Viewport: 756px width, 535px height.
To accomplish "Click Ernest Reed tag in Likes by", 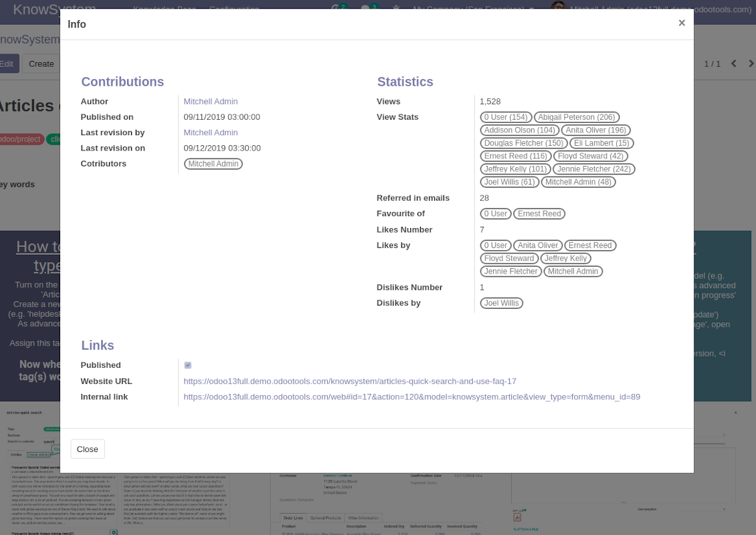I will coord(590,246).
